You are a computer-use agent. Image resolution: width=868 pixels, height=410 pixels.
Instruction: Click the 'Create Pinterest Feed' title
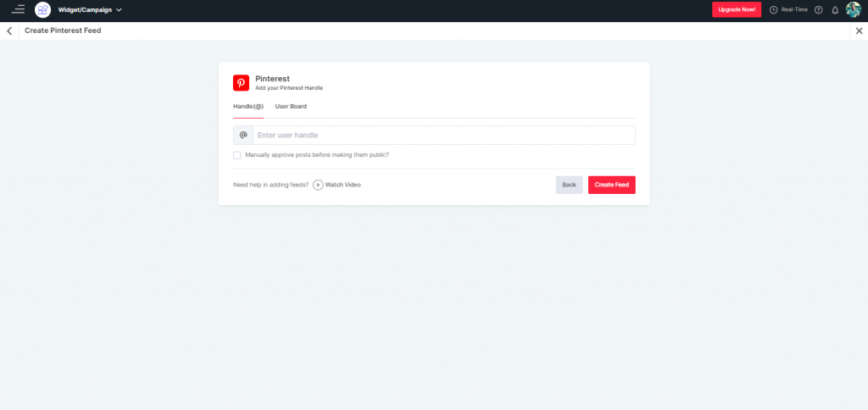pyautogui.click(x=63, y=31)
